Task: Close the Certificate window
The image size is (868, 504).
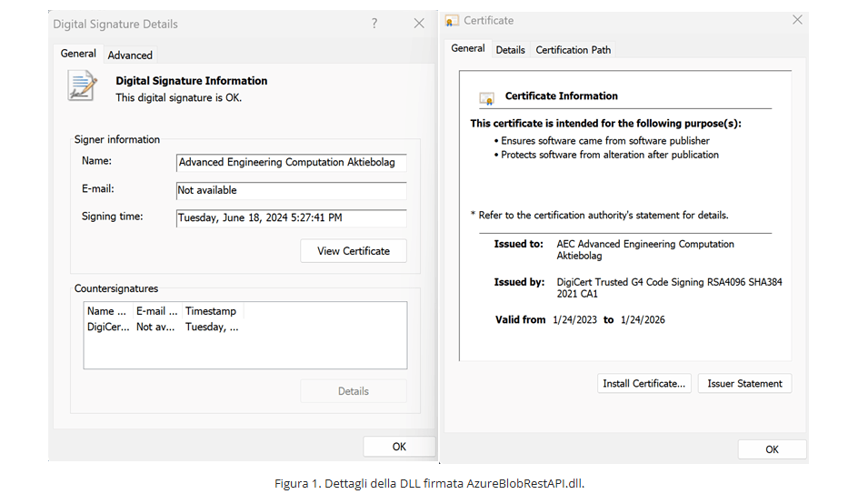Action: [797, 20]
